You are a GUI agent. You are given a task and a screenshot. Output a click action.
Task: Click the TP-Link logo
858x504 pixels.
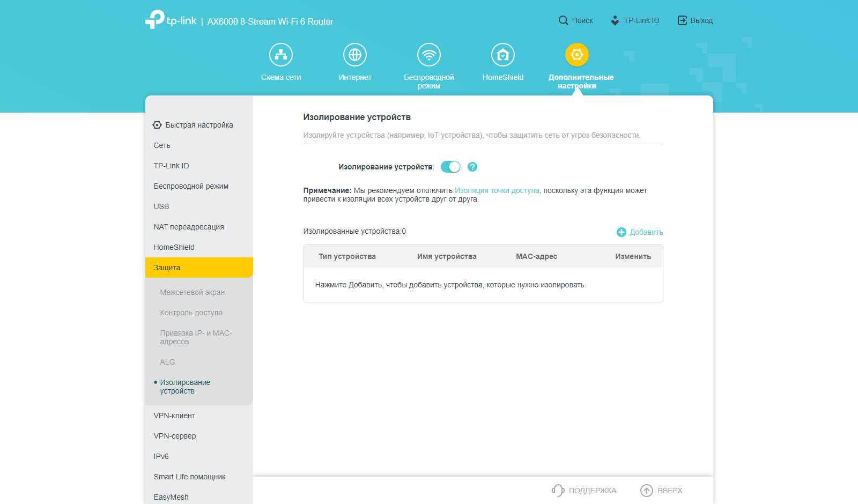[x=171, y=20]
